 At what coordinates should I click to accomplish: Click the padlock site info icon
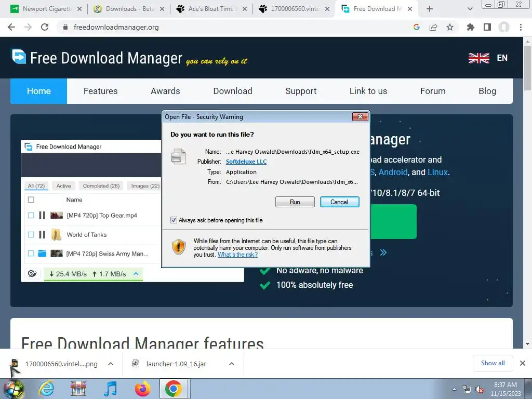click(65, 27)
